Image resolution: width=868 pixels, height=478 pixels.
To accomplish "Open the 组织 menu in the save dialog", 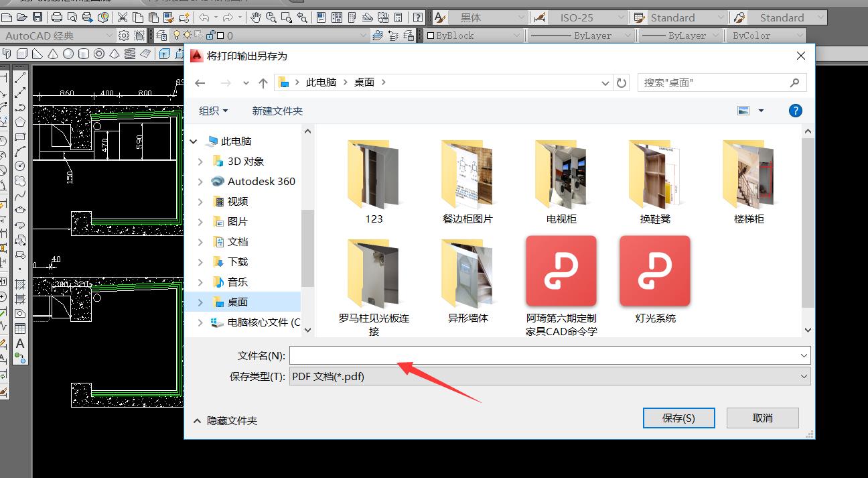I will pyautogui.click(x=213, y=111).
